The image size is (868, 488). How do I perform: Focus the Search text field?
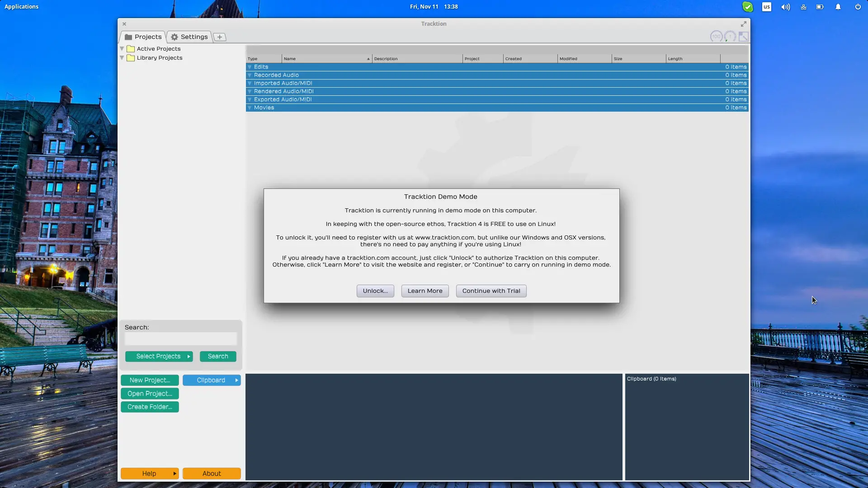point(181,339)
